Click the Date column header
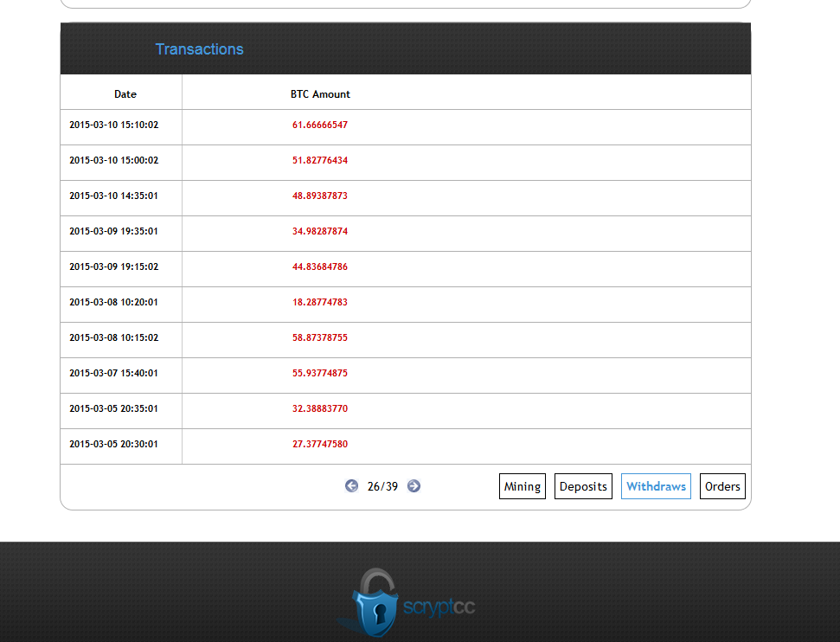The height and width of the screenshot is (642, 840). (125, 94)
